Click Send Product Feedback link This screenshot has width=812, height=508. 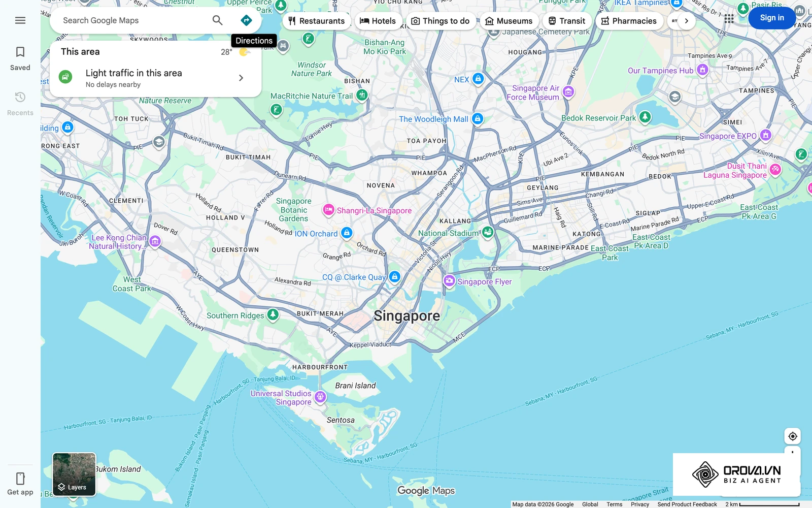tap(687, 504)
